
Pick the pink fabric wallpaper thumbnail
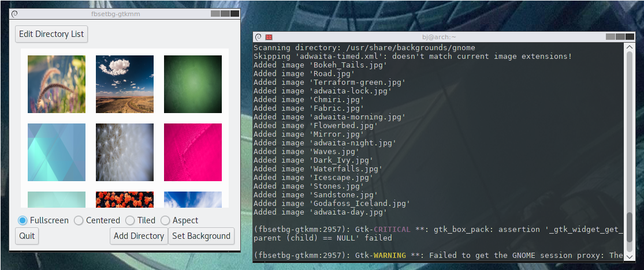tap(193, 152)
